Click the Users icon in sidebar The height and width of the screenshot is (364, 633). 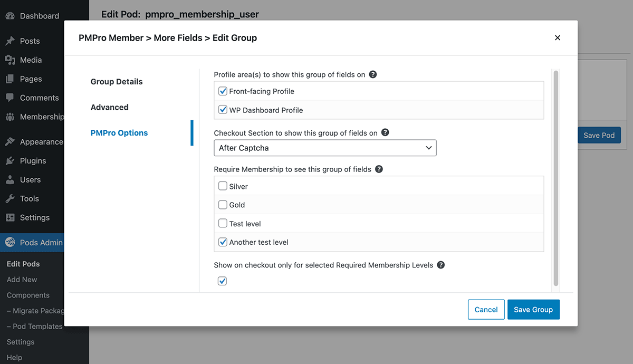pos(10,179)
